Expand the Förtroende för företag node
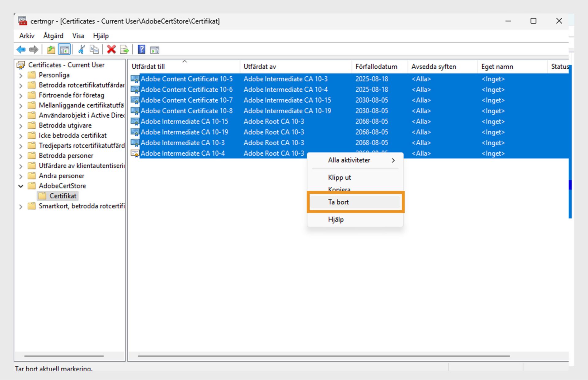This screenshot has height=380, width=588. pyautogui.click(x=21, y=96)
